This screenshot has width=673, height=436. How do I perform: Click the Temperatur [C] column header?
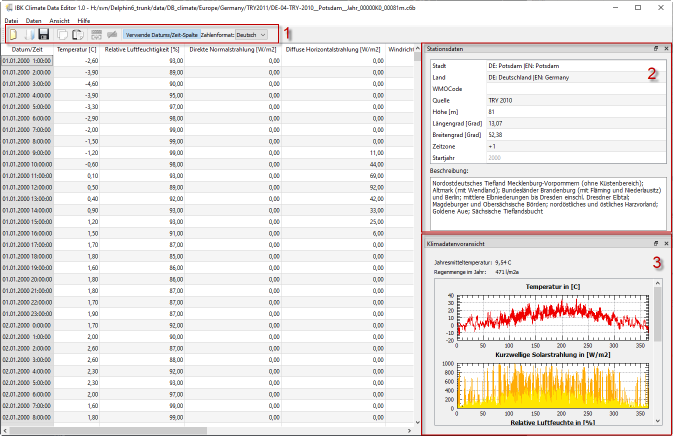(x=76, y=49)
